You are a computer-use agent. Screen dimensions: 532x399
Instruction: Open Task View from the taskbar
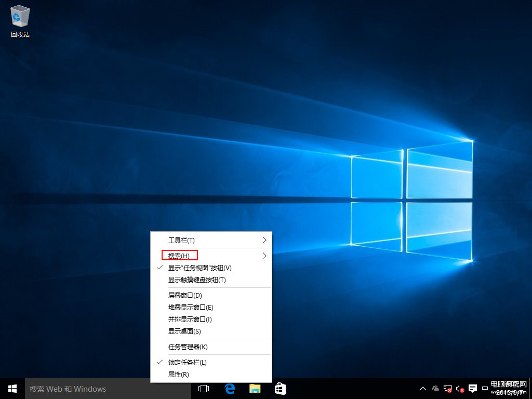204,389
